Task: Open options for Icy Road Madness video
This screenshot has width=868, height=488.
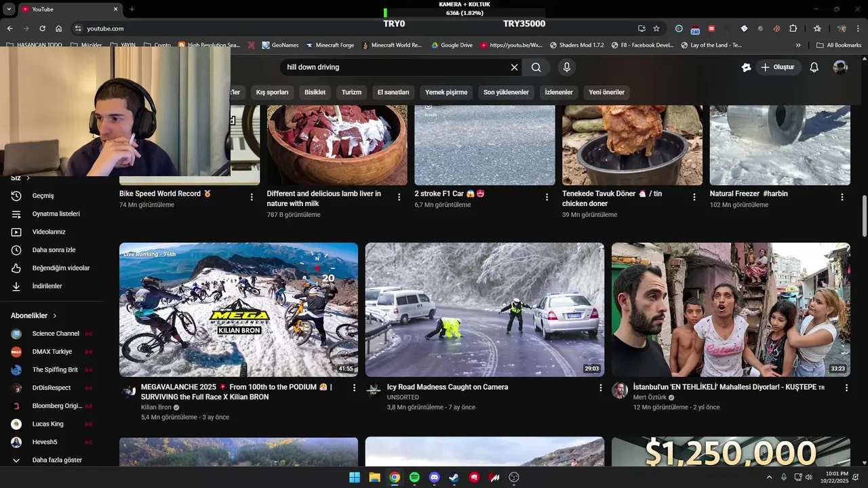Action: click(600, 388)
